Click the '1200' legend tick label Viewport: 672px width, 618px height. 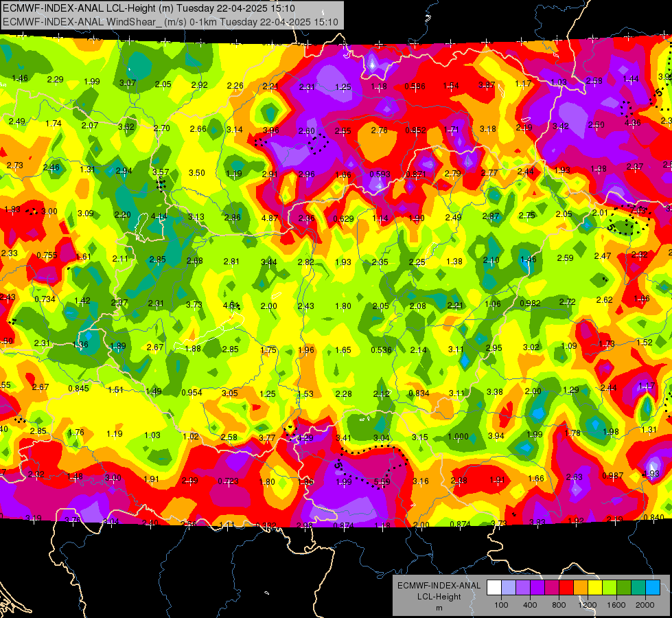588,605
